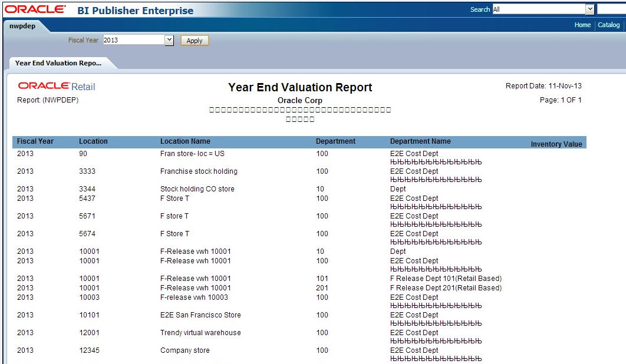The height and width of the screenshot is (364, 626).
Task: Click the F-release vwh 10003 cell
Action: (x=194, y=297)
